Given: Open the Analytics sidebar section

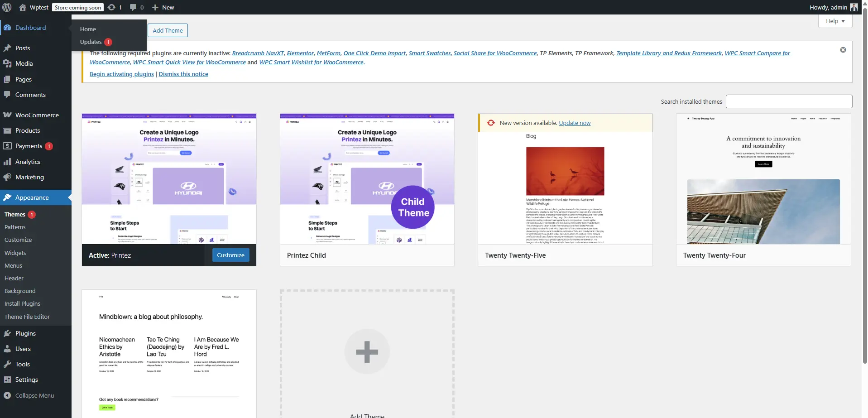Looking at the screenshot, I should tap(28, 162).
